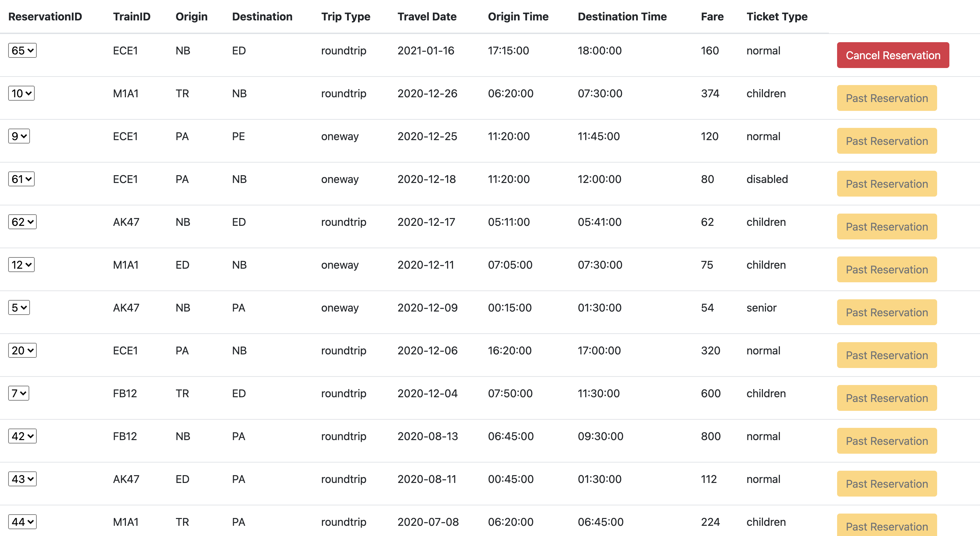Select Past Reservation for the 2020-12-25 trip

pyautogui.click(x=887, y=141)
